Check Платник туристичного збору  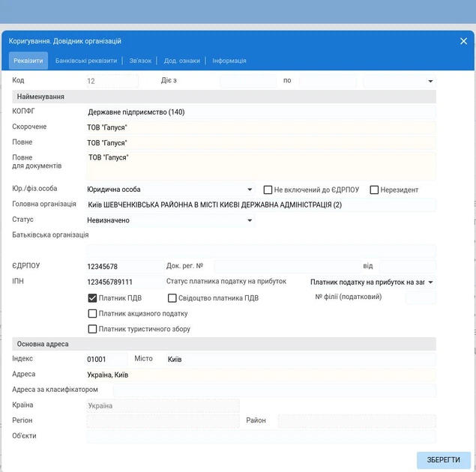click(x=92, y=329)
